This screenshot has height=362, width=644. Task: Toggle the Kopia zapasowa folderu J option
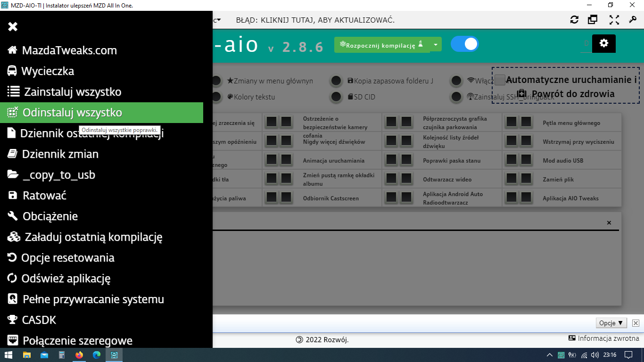[336, 81]
